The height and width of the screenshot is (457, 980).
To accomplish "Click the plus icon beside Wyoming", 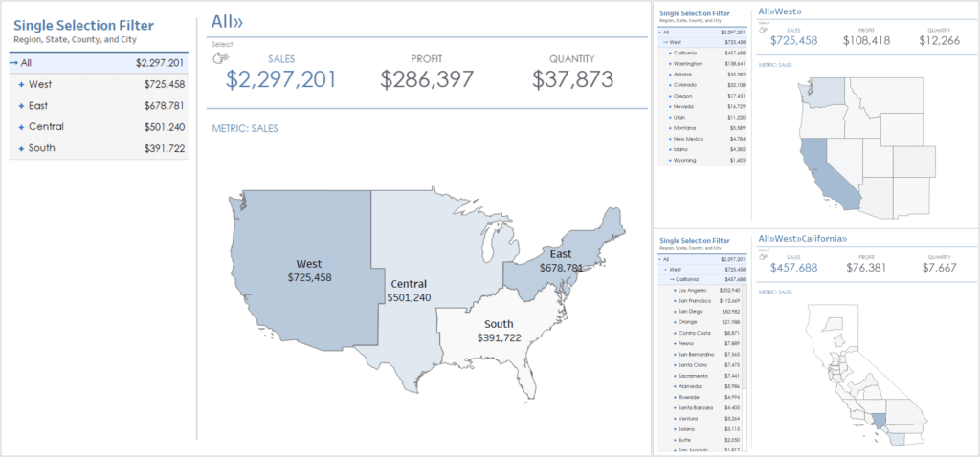I will (x=668, y=160).
